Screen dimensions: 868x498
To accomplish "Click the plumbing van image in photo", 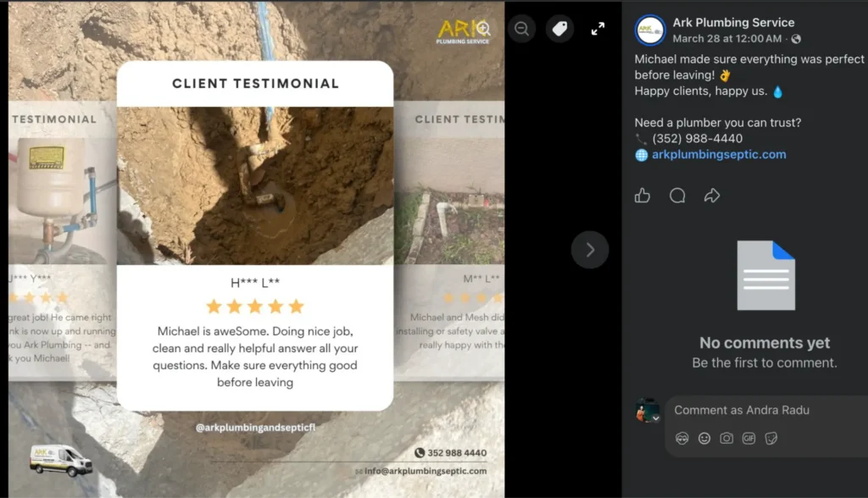I will tap(60, 460).
